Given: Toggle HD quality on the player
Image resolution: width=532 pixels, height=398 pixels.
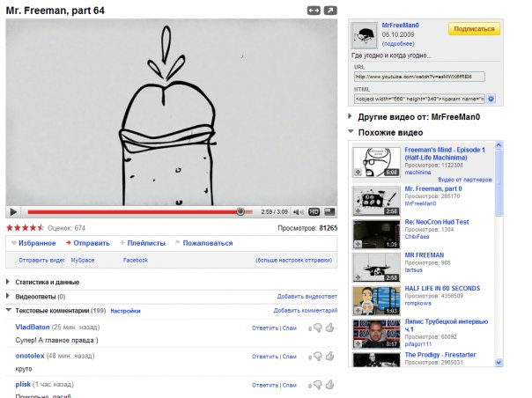Looking at the screenshot, I should [x=313, y=212].
